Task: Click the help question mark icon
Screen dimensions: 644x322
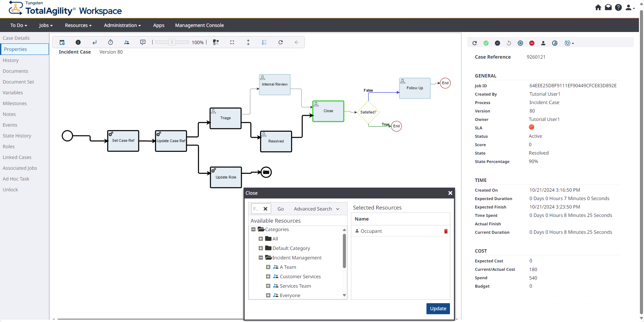Action: pos(618,7)
